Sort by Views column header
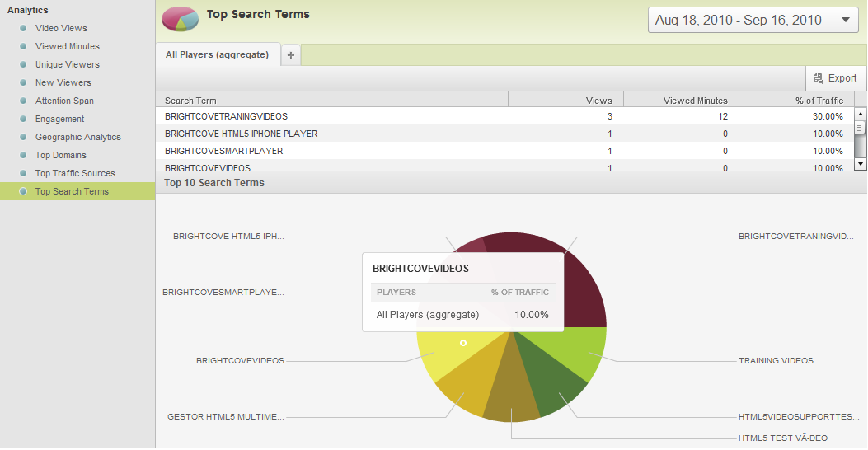This screenshot has width=868, height=450. (x=565, y=101)
